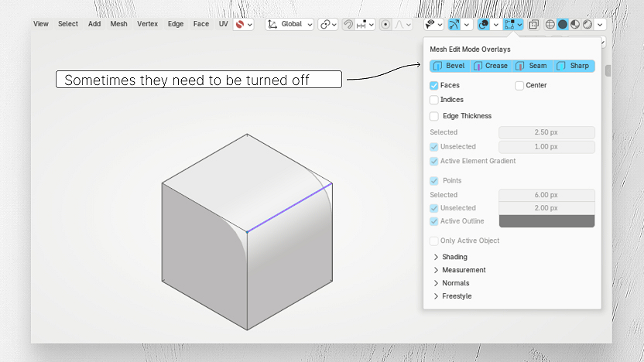
Task: Enable proportional editing icon
Action: tap(385, 24)
